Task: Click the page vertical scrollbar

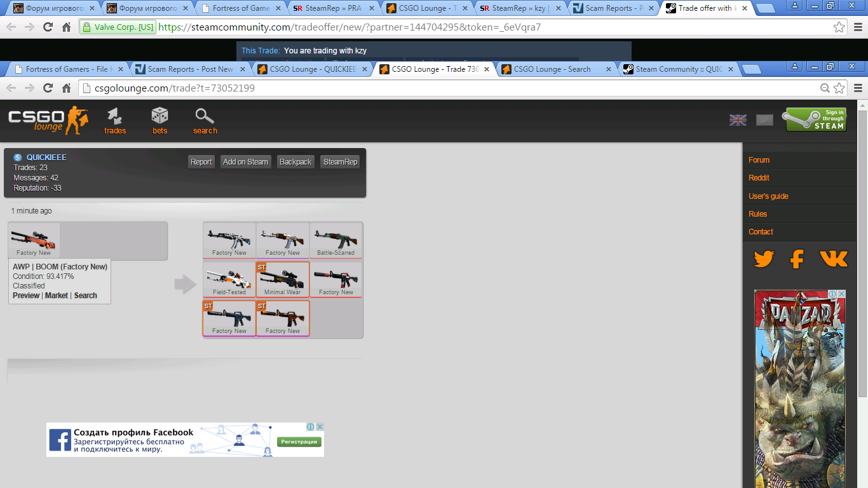Action: click(862, 254)
